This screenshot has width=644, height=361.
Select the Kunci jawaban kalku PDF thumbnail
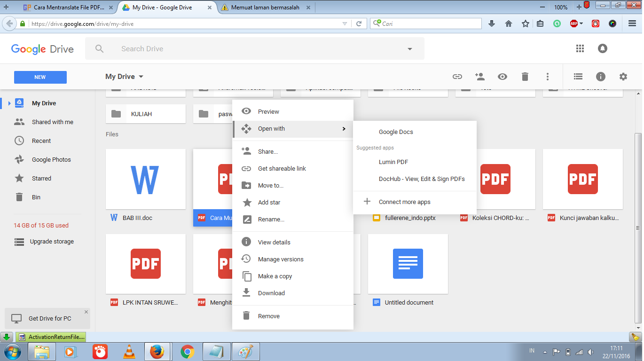583,180
